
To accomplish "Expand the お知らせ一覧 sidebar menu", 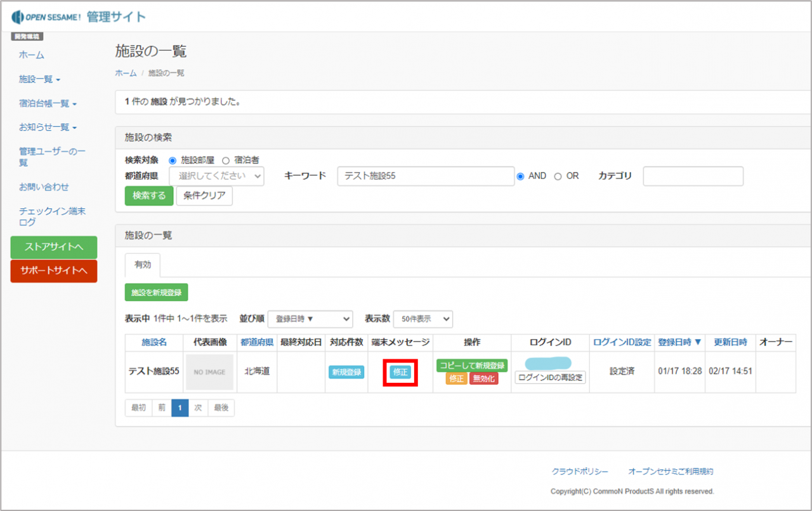I will click(48, 128).
